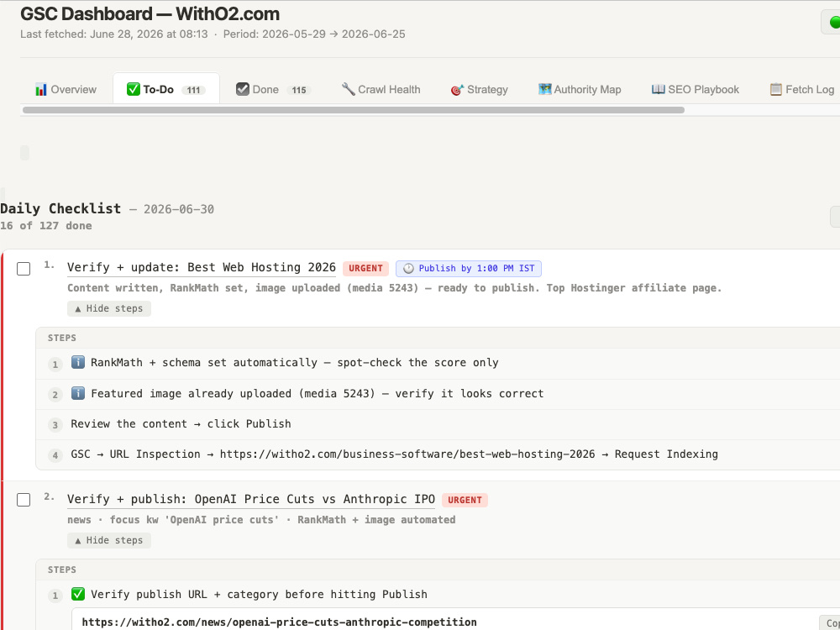Click the openai-price-cuts-anthropic-competition URL field
840x630 pixels.
pos(455,621)
